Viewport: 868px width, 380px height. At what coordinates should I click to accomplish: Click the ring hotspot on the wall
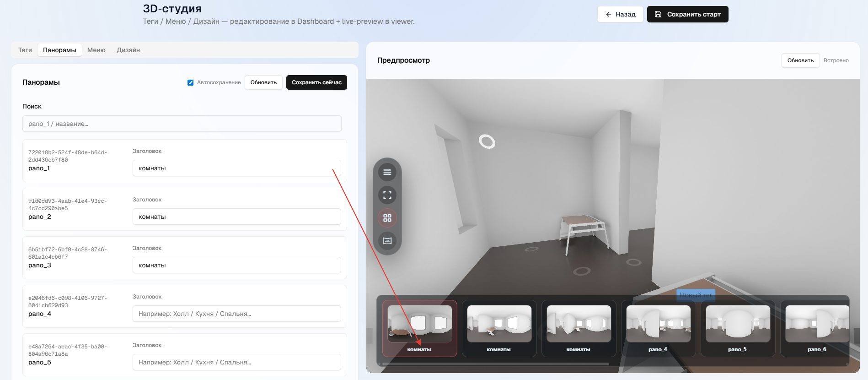coord(487,141)
